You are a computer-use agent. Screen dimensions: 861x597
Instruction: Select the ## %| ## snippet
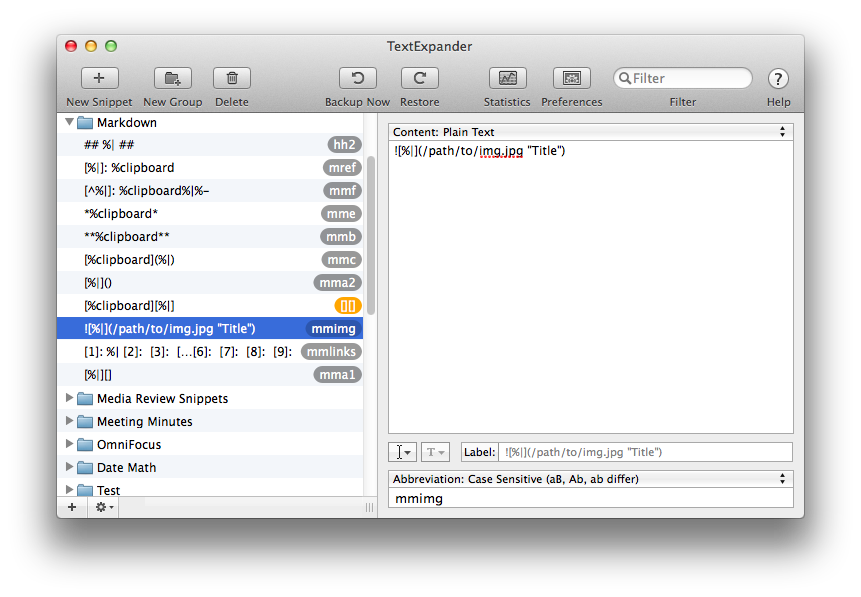coord(210,144)
